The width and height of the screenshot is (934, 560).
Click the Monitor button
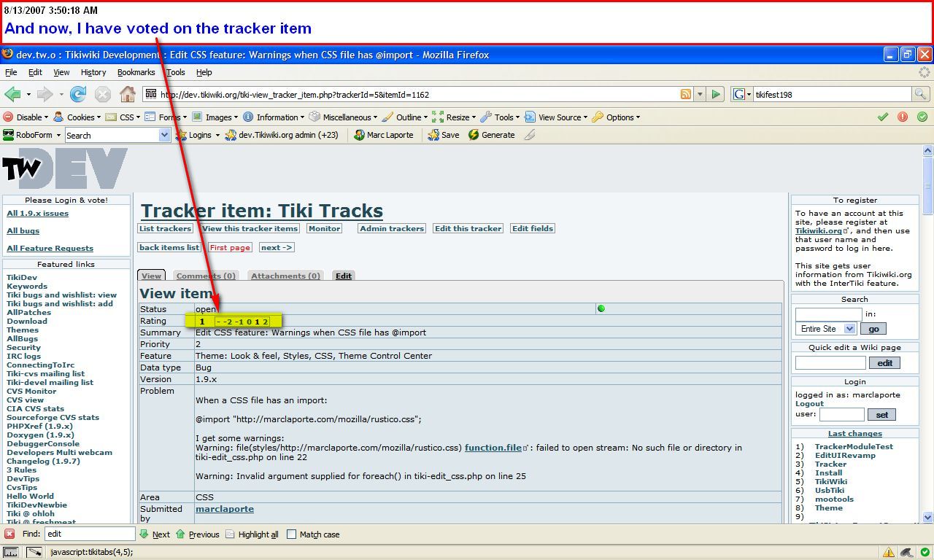(x=324, y=228)
